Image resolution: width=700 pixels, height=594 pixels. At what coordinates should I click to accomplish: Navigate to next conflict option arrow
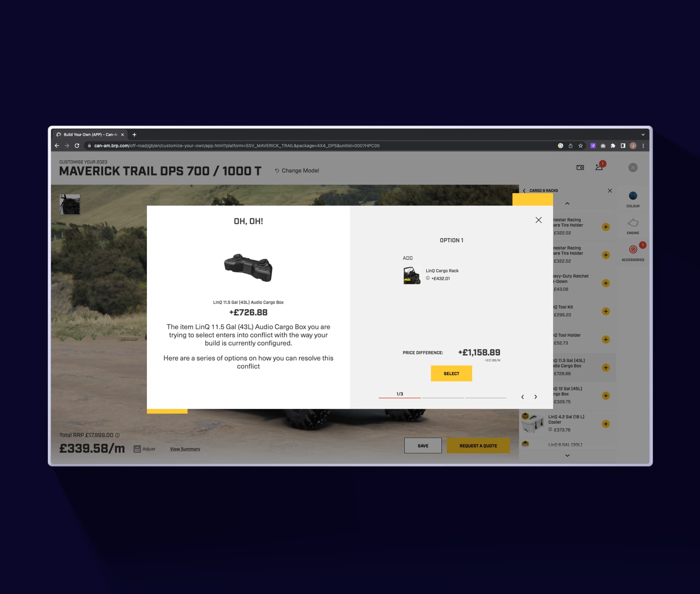point(536,397)
